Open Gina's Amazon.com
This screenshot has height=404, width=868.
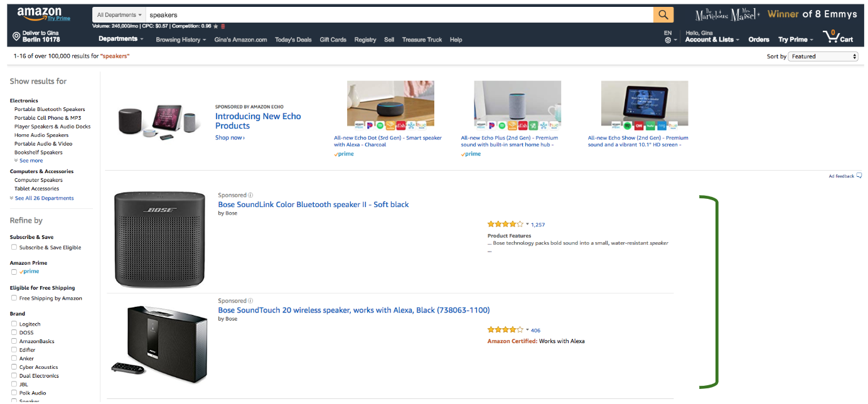pos(240,40)
